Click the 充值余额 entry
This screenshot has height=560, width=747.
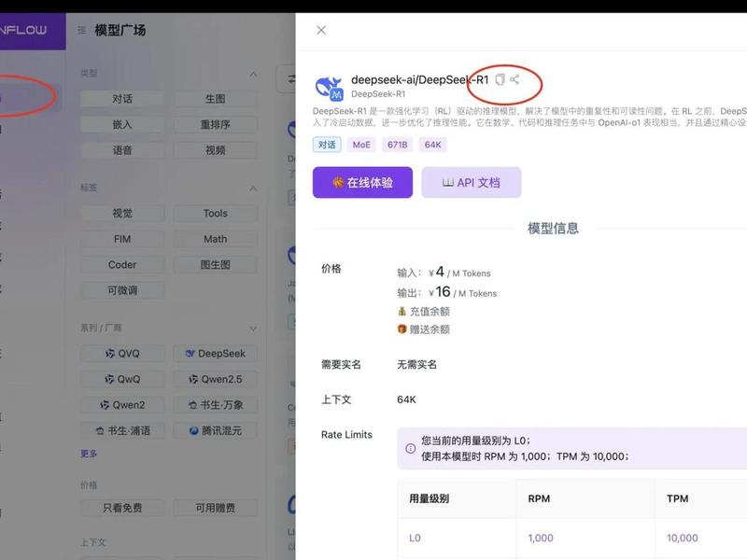[x=424, y=312]
